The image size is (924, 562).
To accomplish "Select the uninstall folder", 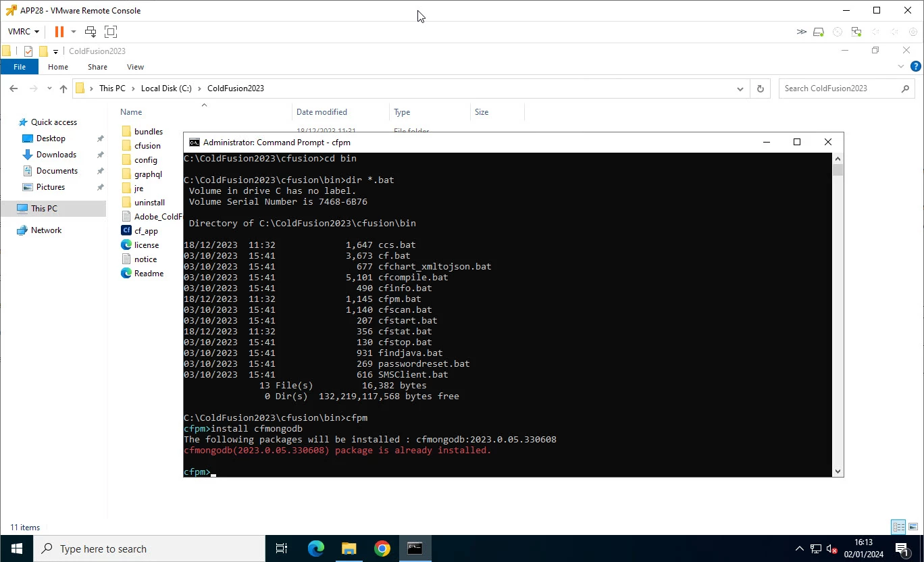I will (149, 203).
